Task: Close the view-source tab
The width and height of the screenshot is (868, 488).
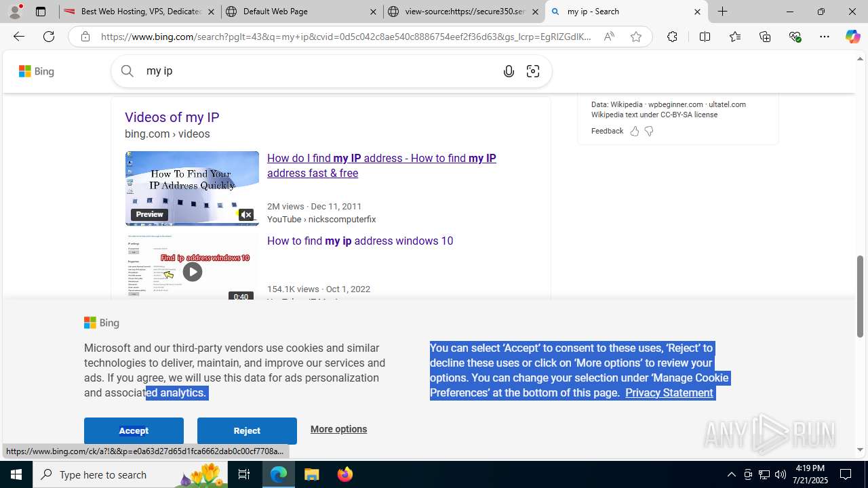Action: click(535, 12)
